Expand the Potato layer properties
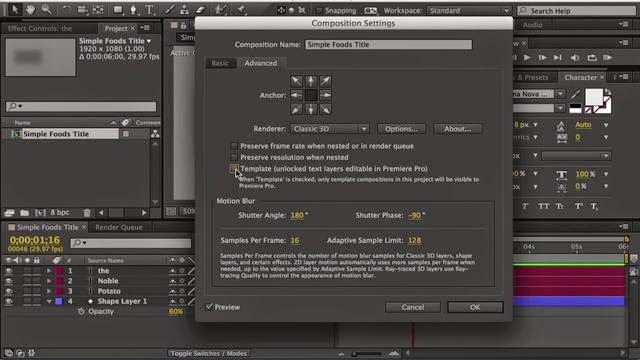The height and width of the screenshot is (360, 640). [49, 291]
